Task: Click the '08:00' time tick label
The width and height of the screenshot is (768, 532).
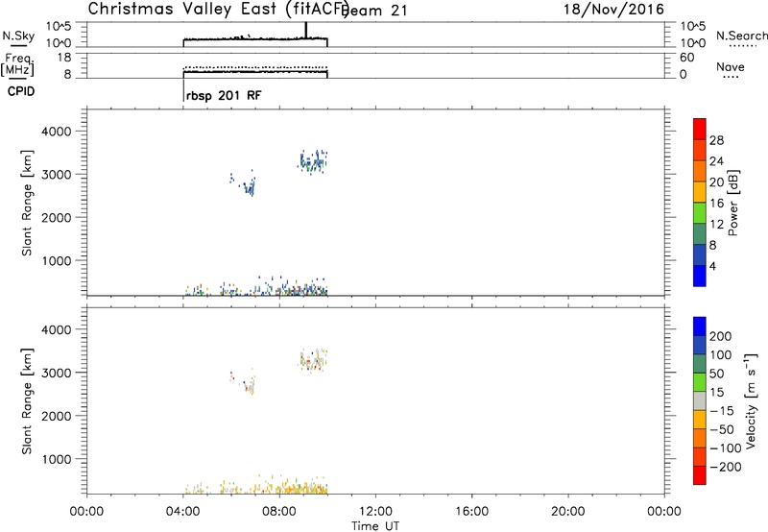Action: point(279,512)
